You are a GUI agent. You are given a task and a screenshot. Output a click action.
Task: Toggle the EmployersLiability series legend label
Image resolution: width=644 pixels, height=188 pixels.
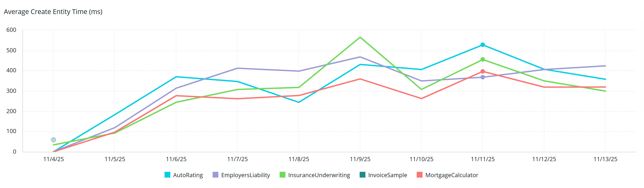click(x=245, y=175)
